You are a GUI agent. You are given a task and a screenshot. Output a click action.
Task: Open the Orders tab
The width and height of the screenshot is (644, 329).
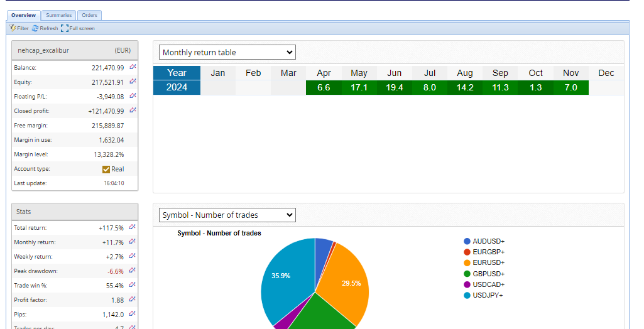pos(89,15)
